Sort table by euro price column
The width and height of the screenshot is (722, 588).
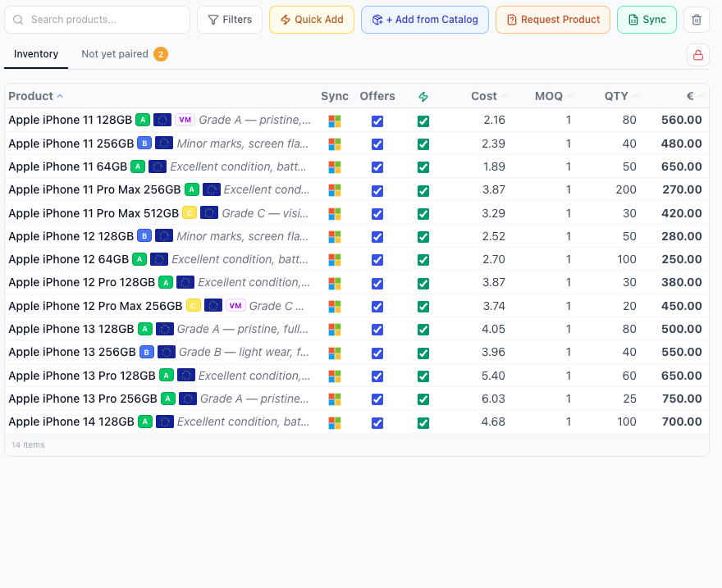coord(695,96)
